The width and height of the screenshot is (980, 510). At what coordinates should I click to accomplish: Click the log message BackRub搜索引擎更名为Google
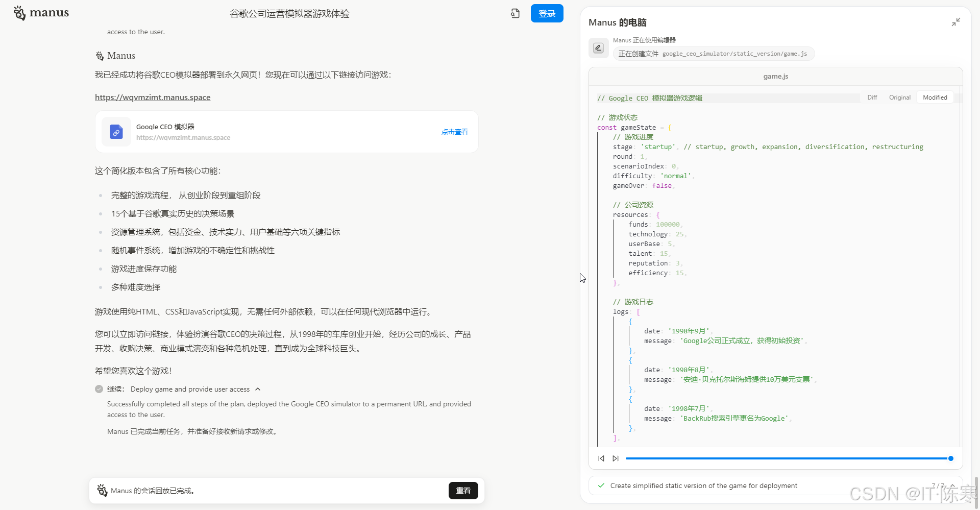point(718,419)
